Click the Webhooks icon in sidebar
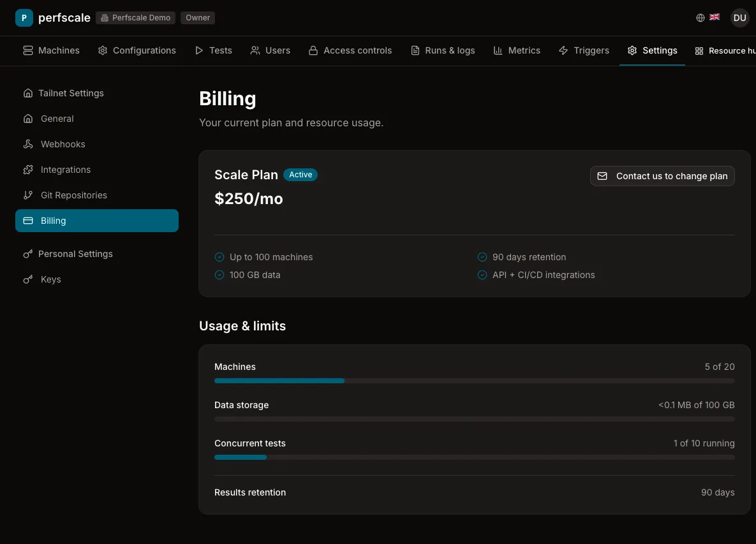 (28, 144)
